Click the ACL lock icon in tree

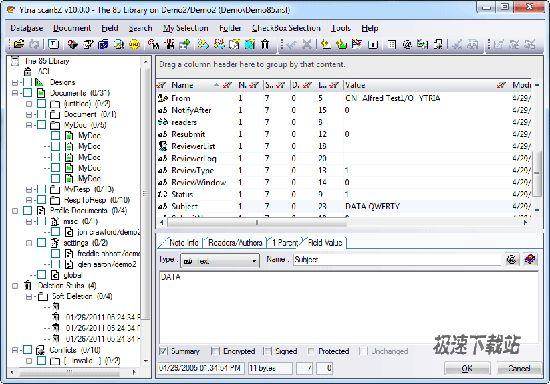(27, 72)
